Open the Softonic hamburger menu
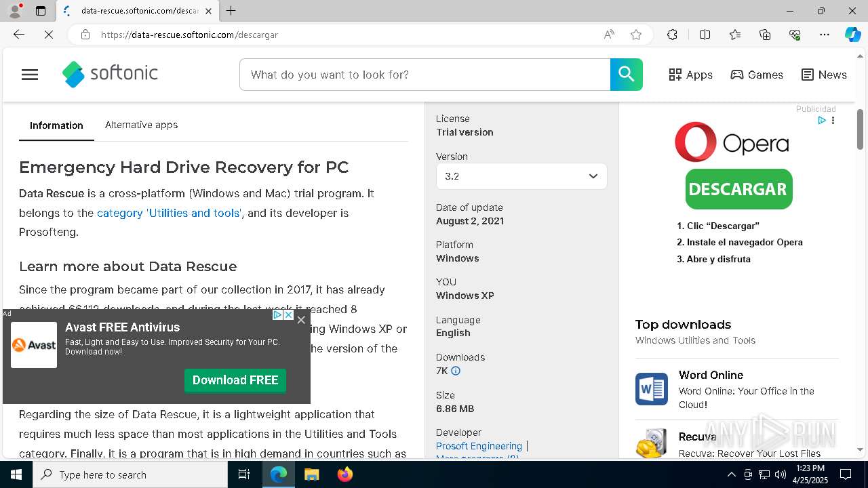This screenshot has width=868, height=488. coord(30,75)
